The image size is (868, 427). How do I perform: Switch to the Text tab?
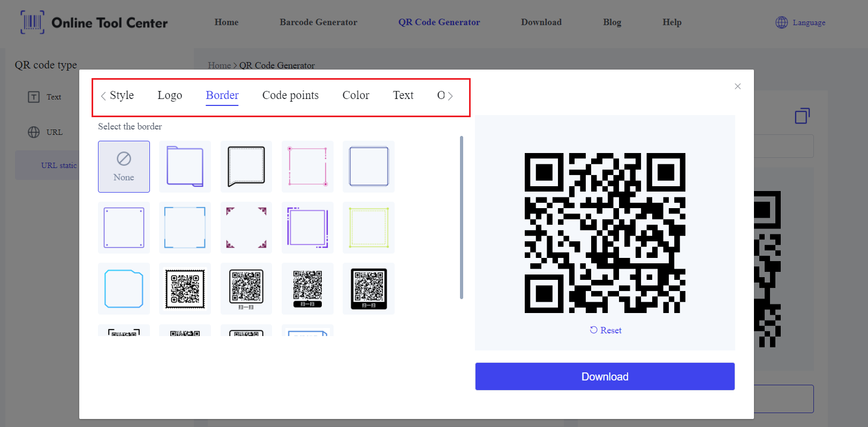[x=403, y=95]
